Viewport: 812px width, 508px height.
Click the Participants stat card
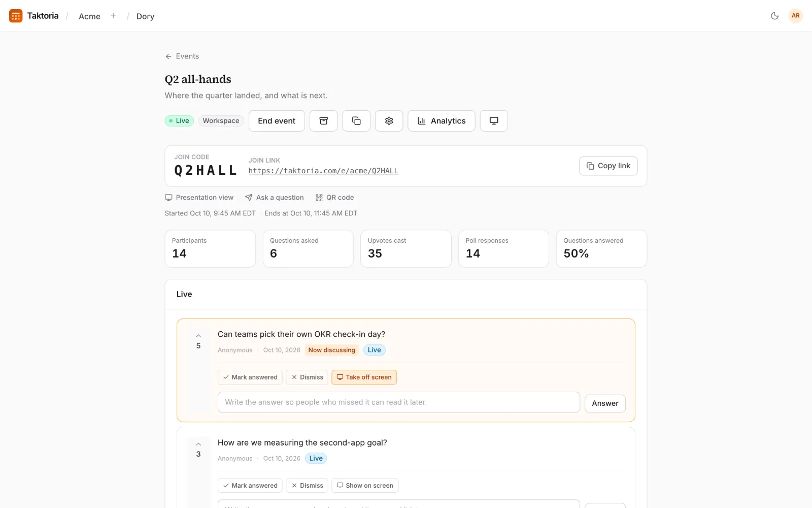click(x=210, y=248)
